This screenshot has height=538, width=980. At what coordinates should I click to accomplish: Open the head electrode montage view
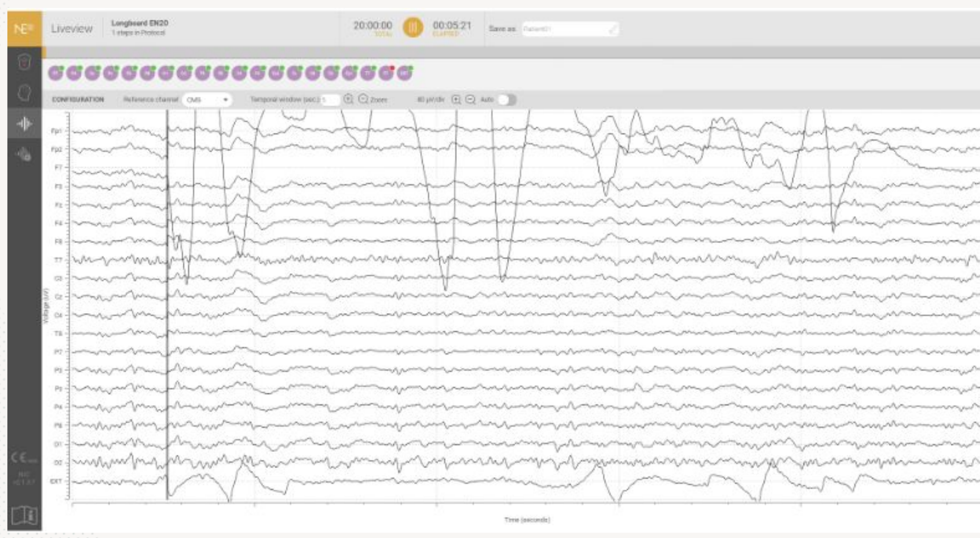tap(24, 93)
